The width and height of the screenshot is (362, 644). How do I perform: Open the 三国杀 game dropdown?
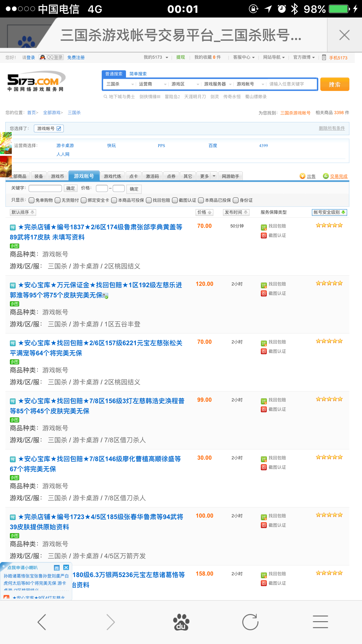120,84
